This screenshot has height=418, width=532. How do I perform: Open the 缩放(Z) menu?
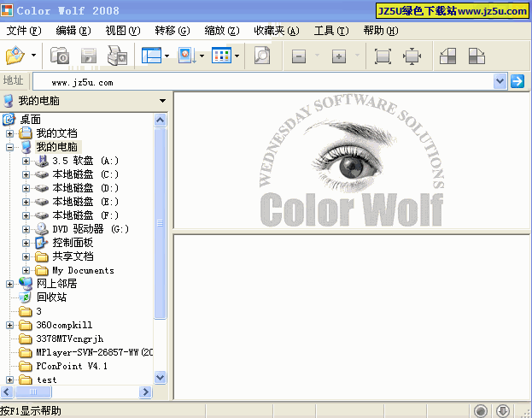222,31
